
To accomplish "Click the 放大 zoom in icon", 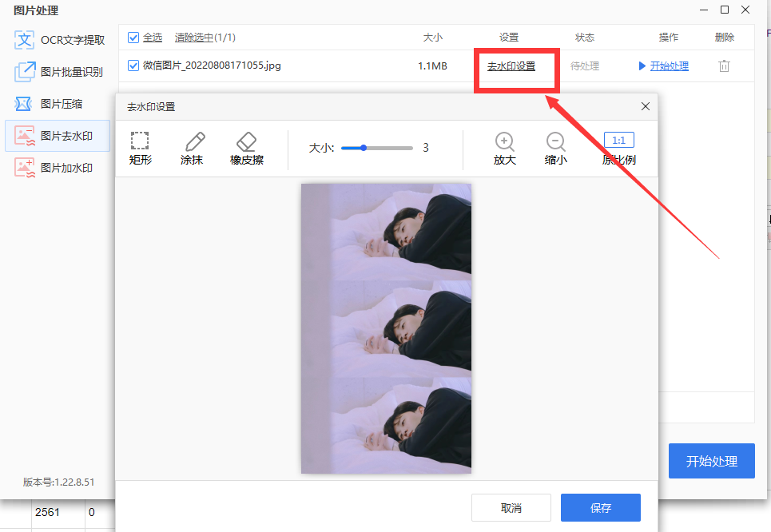I will coord(504,148).
